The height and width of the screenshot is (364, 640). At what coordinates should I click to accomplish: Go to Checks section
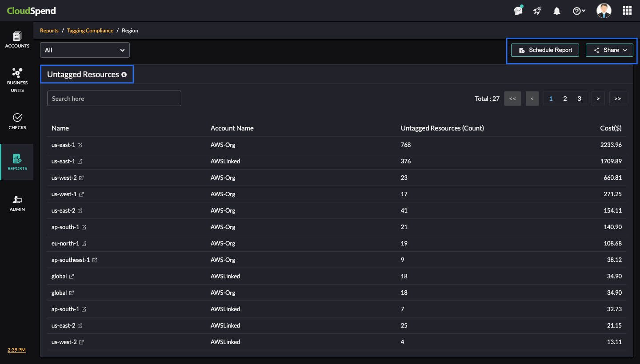pos(17,121)
